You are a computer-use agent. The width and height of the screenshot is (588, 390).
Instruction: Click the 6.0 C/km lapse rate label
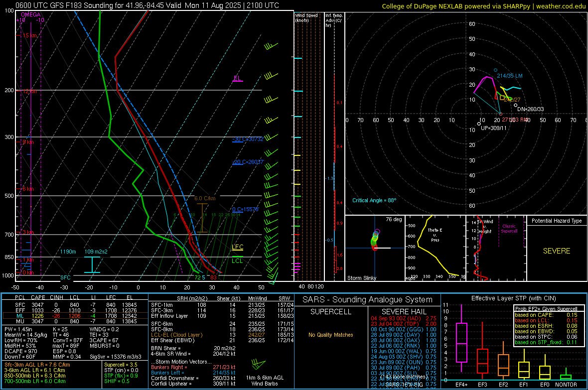(x=205, y=198)
